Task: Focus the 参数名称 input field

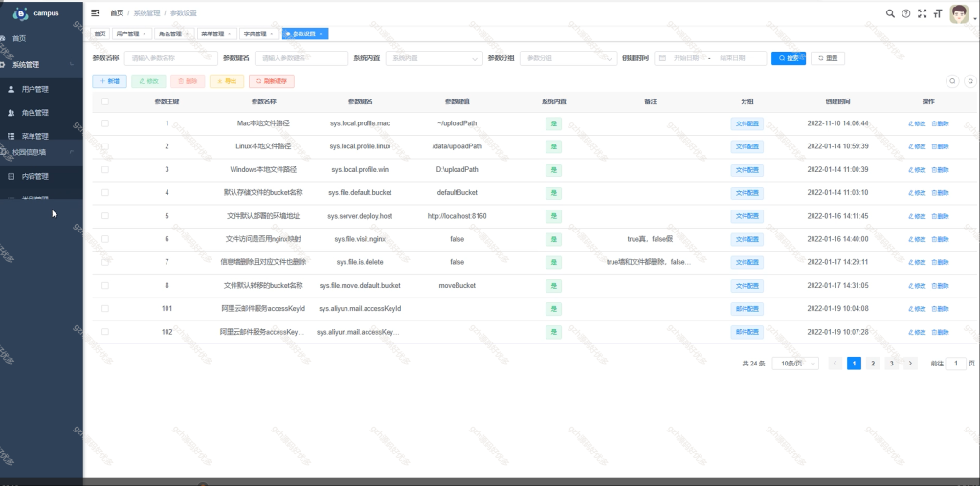Action: tap(171, 58)
